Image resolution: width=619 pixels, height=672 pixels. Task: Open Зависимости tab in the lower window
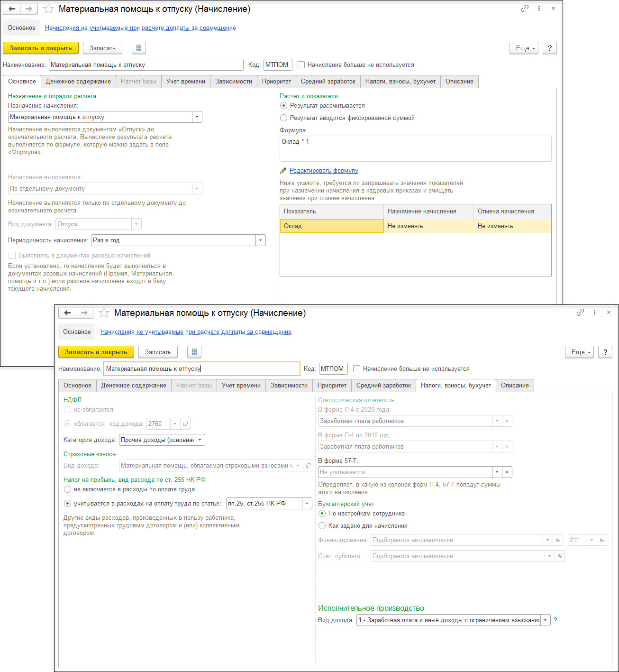pyautogui.click(x=289, y=386)
